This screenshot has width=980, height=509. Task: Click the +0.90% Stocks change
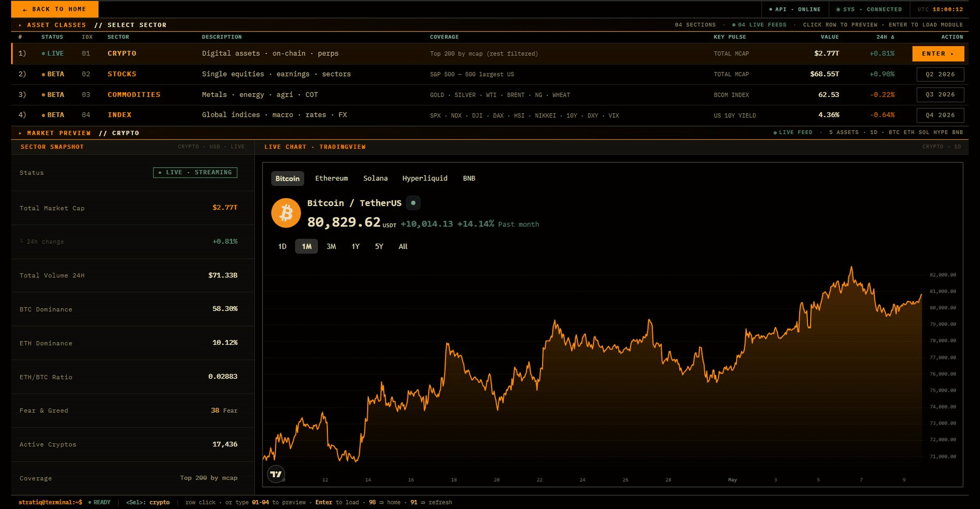[x=882, y=74]
